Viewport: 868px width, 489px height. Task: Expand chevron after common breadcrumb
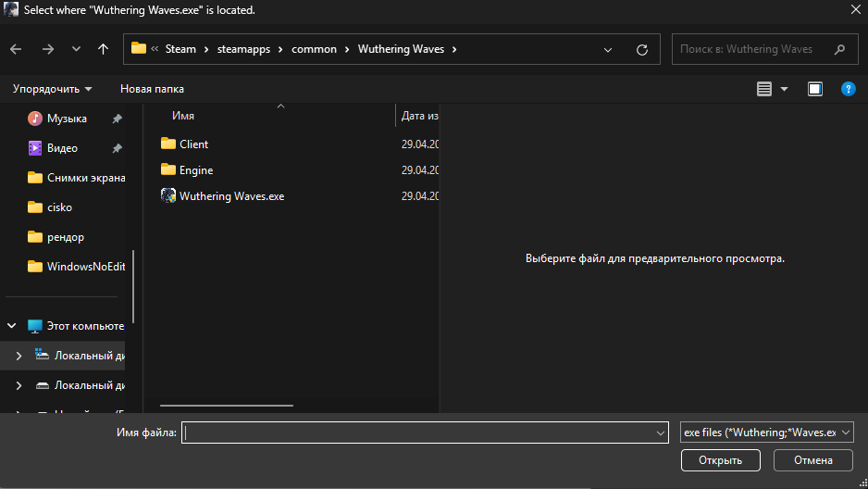click(x=347, y=49)
